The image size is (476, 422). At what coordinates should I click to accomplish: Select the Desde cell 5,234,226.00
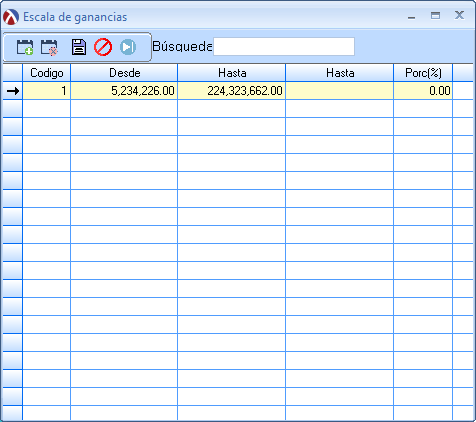[124, 91]
